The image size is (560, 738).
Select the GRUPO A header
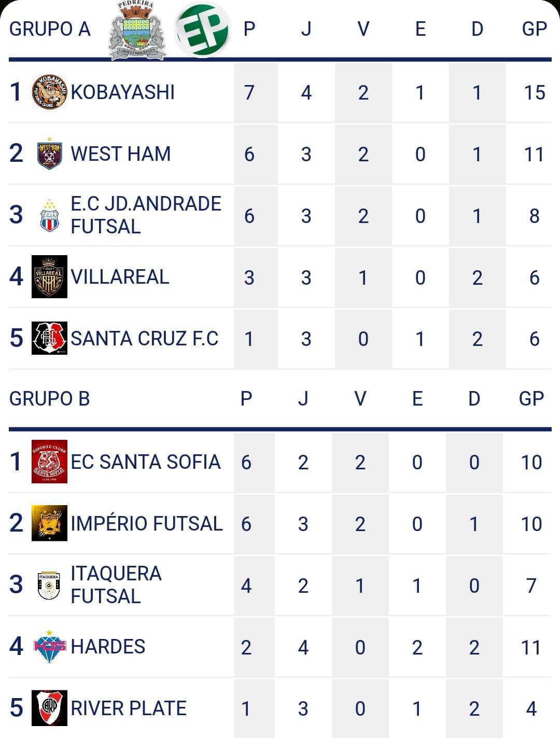point(50,29)
